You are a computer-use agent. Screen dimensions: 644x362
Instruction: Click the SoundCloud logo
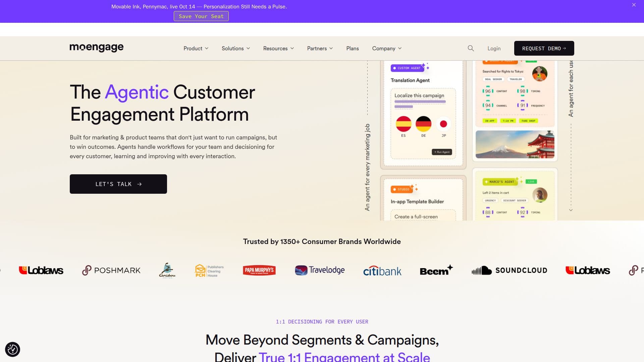pos(509,270)
